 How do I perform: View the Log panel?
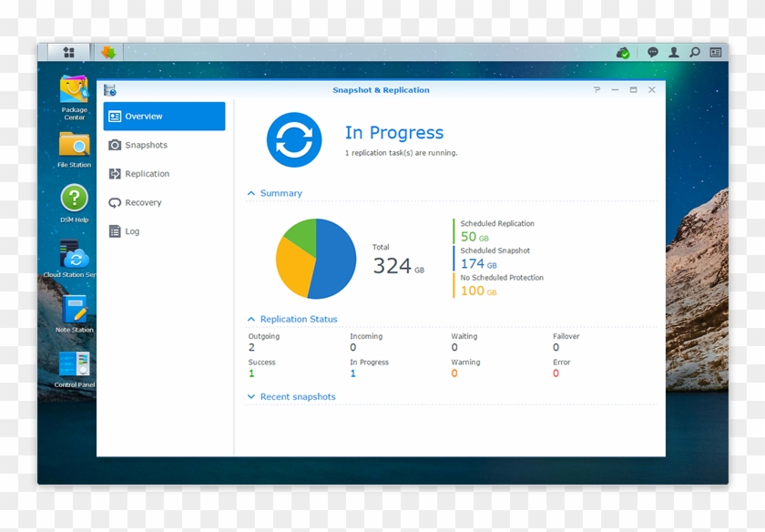pyautogui.click(x=116, y=230)
